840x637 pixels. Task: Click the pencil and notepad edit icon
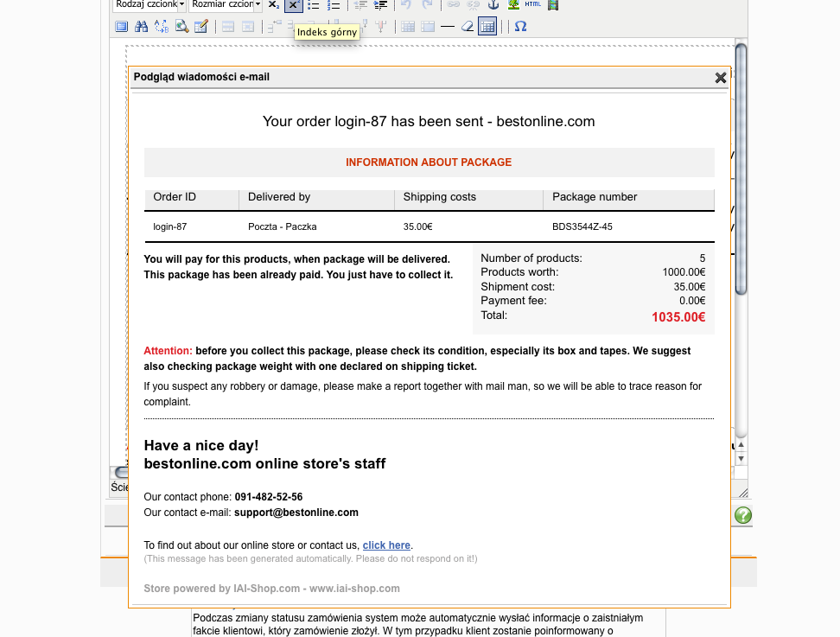pyautogui.click(x=200, y=26)
